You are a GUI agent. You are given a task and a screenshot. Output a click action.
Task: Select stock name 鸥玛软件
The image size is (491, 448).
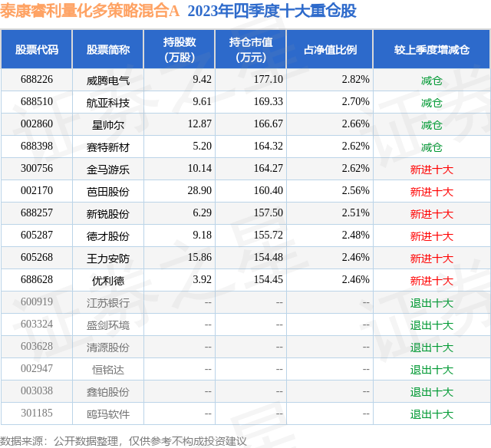[x=108, y=414]
